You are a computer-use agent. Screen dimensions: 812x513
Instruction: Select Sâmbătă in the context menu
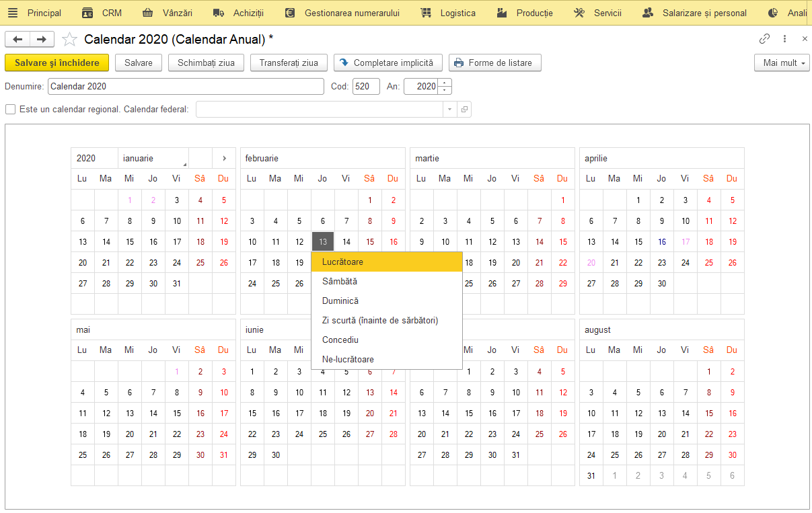point(387,281)
